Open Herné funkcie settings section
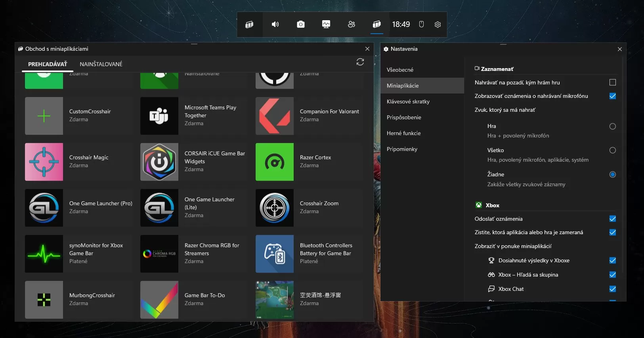The height and width of the screenshot is (338, 644). click(422, 133)
